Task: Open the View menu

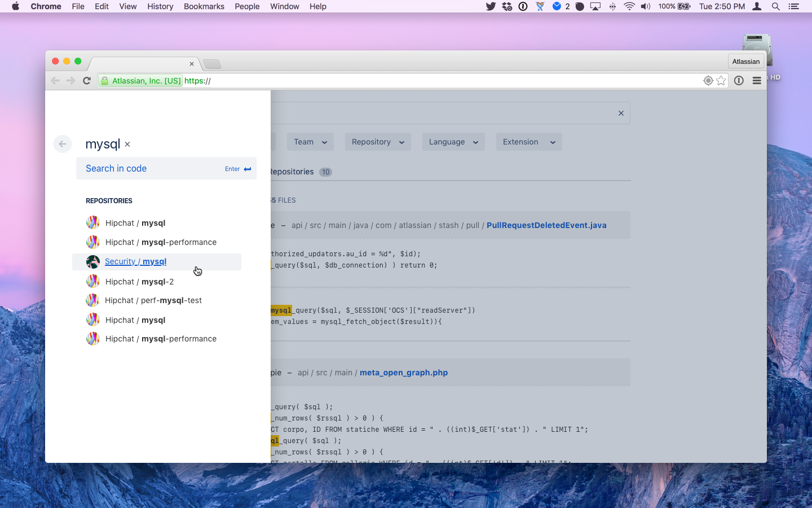Action: (128, 6)
